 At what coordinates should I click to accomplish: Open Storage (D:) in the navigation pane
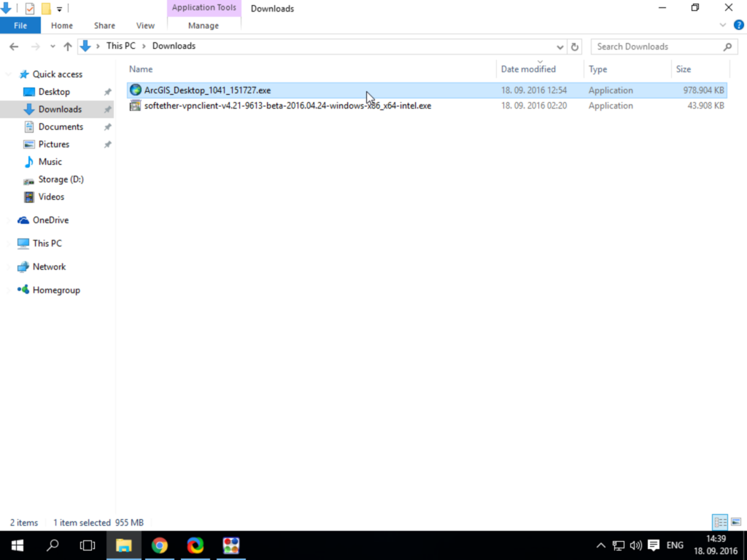61,179
